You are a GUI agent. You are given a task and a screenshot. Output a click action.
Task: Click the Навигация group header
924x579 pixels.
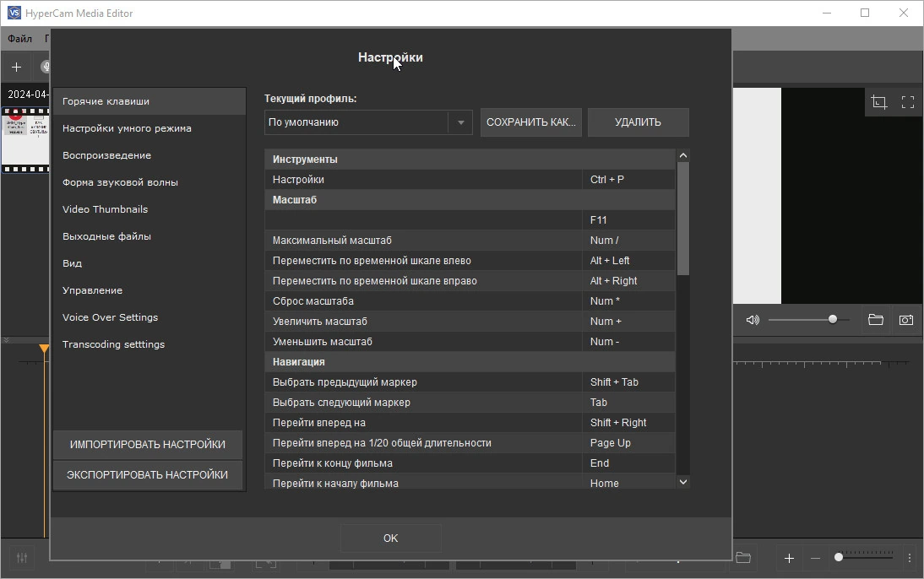(470, 361)
